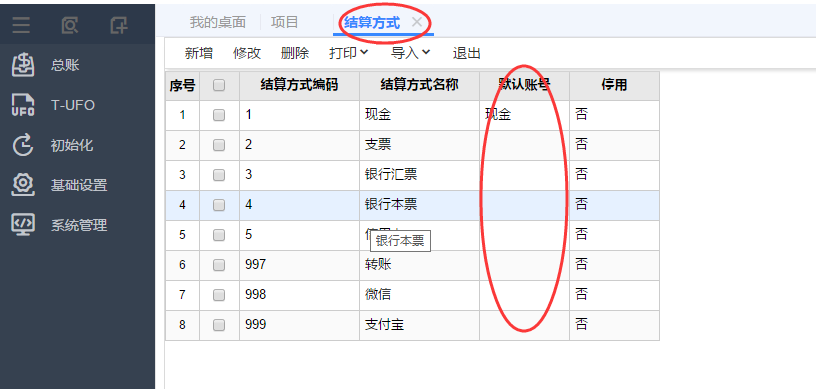Click the 否 cell in the 微信 row
Image resolution: width=816 pixels, height=389 pixels.
pyautogui.click(x=614, y=295)
